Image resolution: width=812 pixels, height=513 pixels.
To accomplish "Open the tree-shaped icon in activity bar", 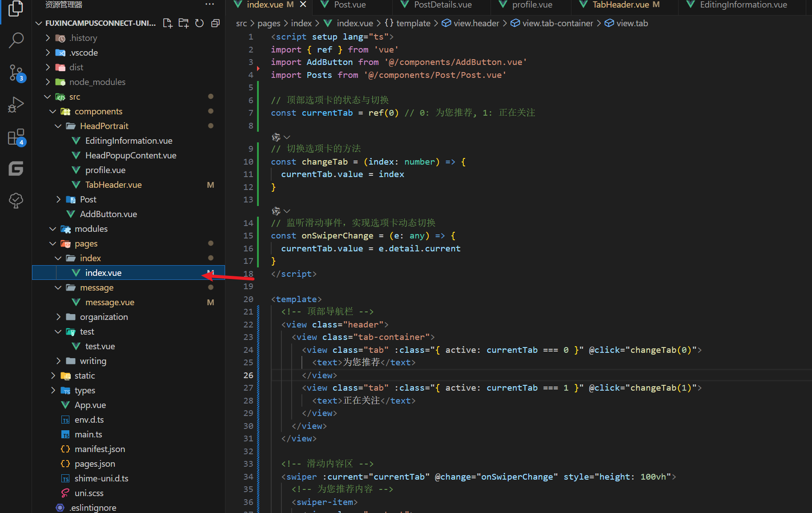I will pos(16,201).
